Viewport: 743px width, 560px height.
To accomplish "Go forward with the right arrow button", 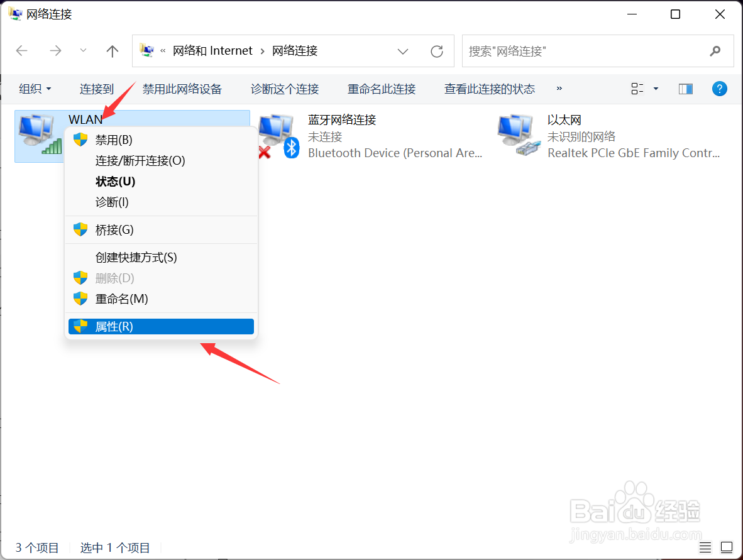I will [x=55, y=51].
